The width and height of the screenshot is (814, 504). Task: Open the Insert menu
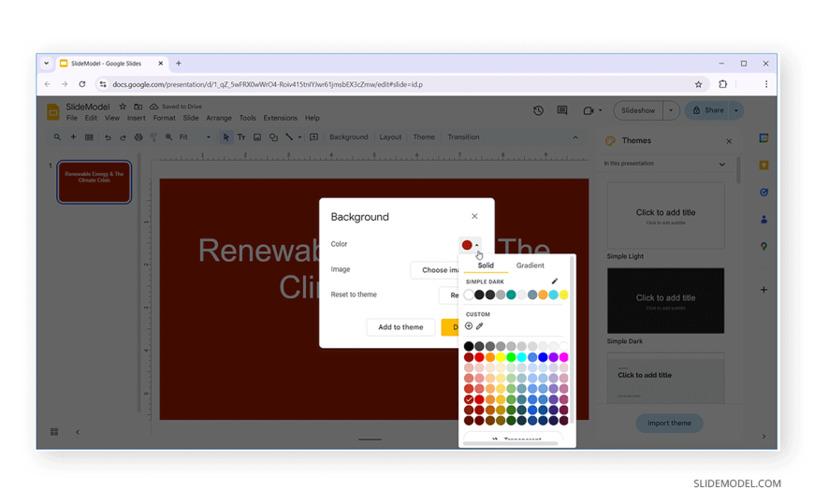pyautogui.click(x=136, y=118)
